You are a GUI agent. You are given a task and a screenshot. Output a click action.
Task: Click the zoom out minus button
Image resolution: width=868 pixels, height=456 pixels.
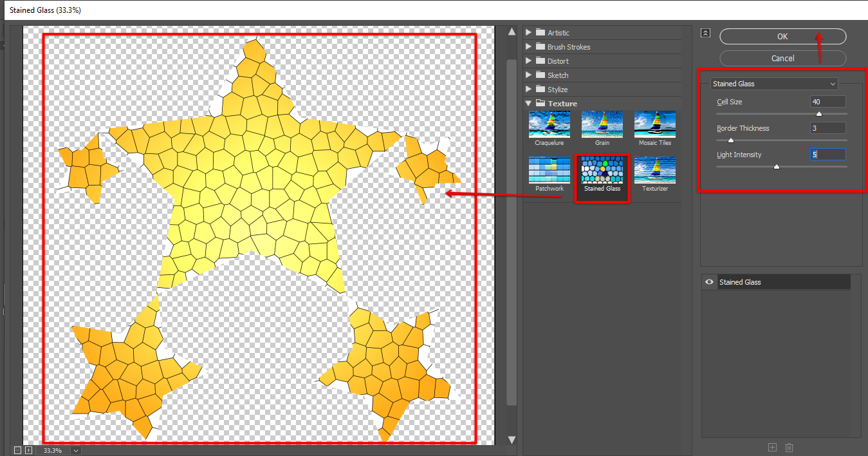[17, 450]
